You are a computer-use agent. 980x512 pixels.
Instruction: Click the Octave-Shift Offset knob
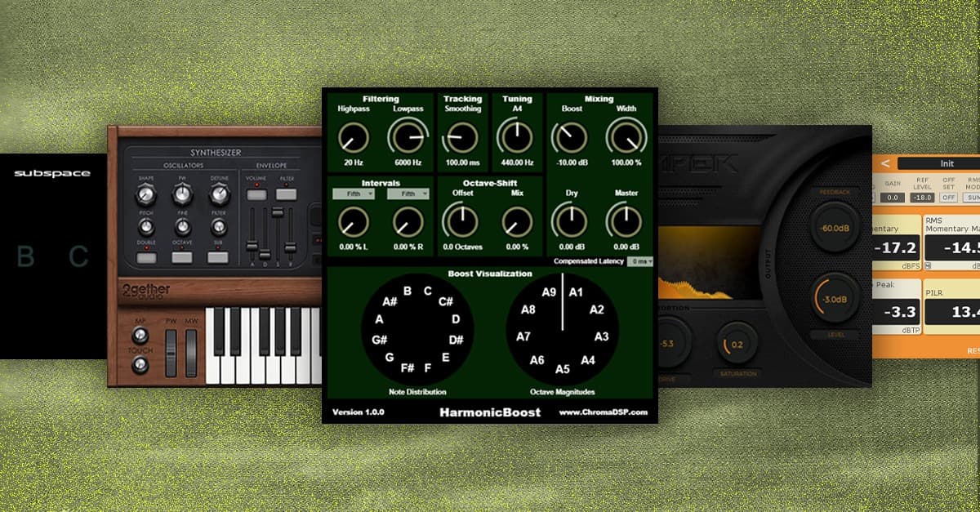tap(463, 220)
